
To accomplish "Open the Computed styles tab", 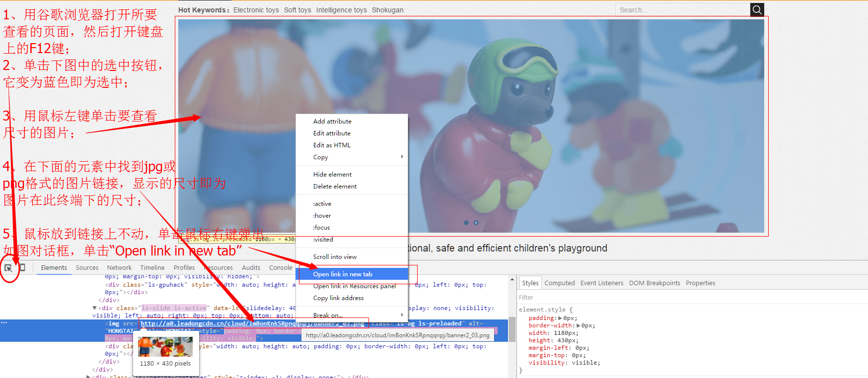I will [x=559, y=283].
